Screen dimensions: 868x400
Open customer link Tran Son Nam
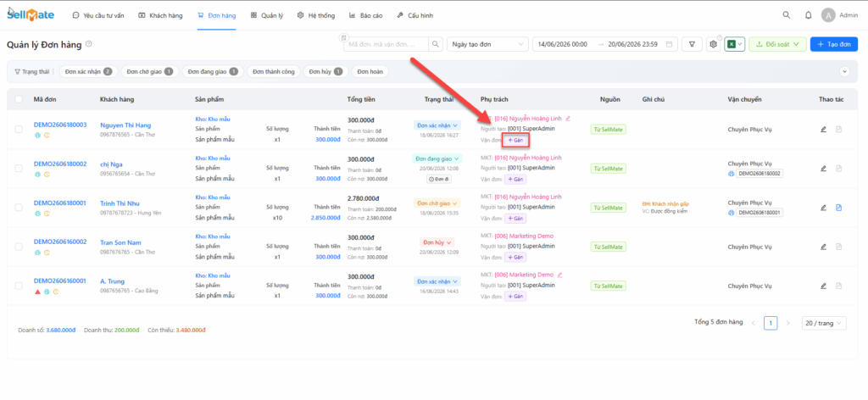pos(120,242)
